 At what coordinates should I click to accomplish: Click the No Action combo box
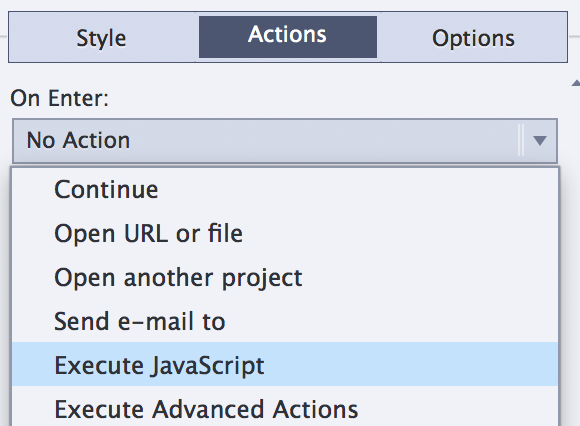[285, 141]
